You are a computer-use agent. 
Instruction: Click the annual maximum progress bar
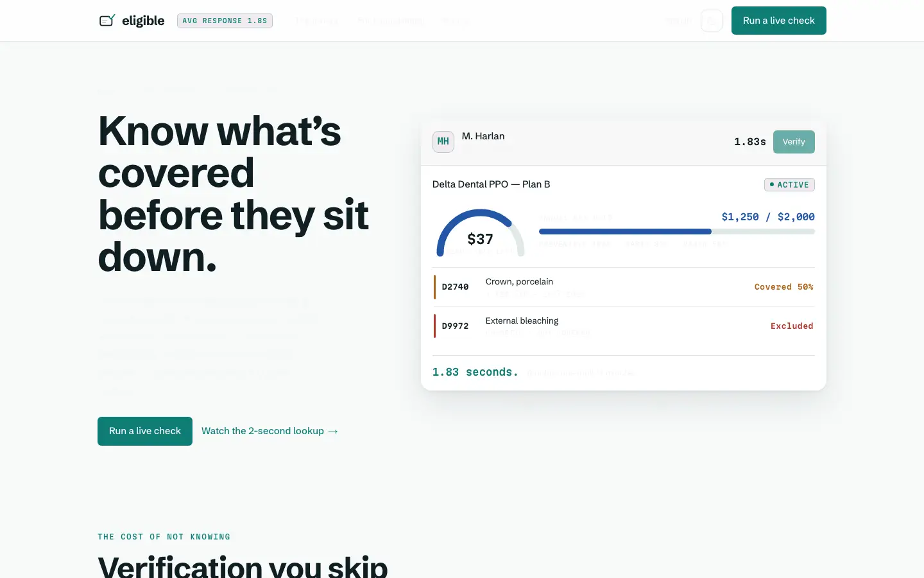677,231
